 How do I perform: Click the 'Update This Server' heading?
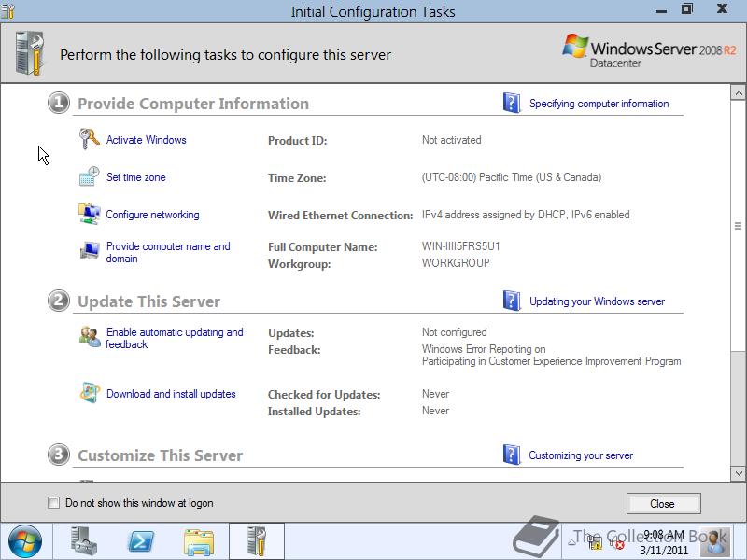coord(148,301)
